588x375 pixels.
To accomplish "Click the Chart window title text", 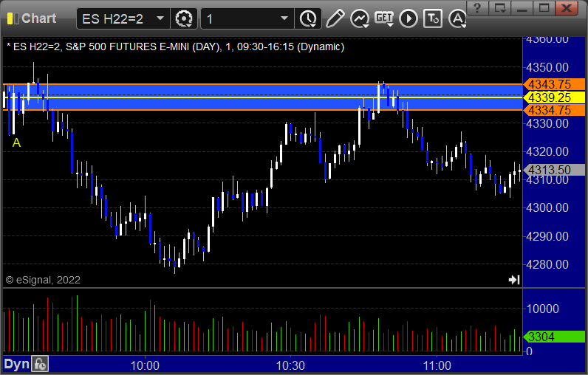I will (x=38, y=18).
